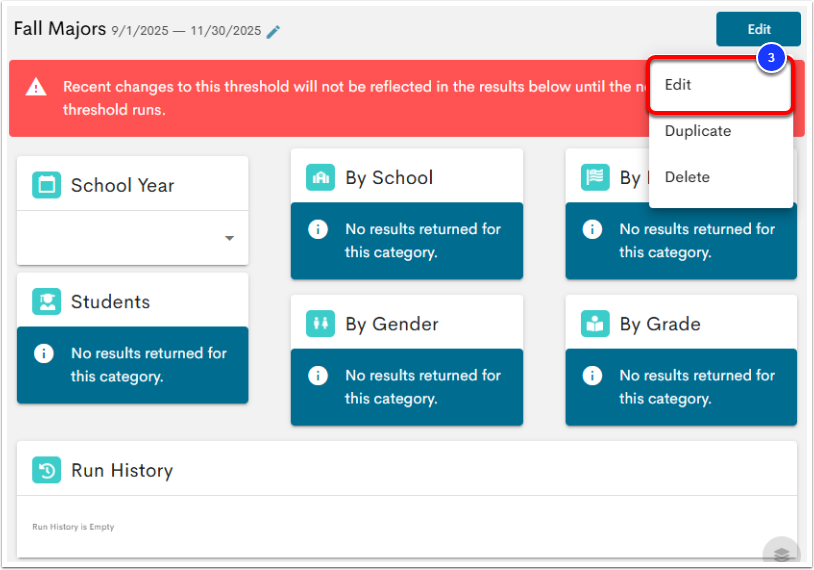The height and width of the screenshot is (570, 814).
Task: Click the By Grade heading
Action: (660, 324)
